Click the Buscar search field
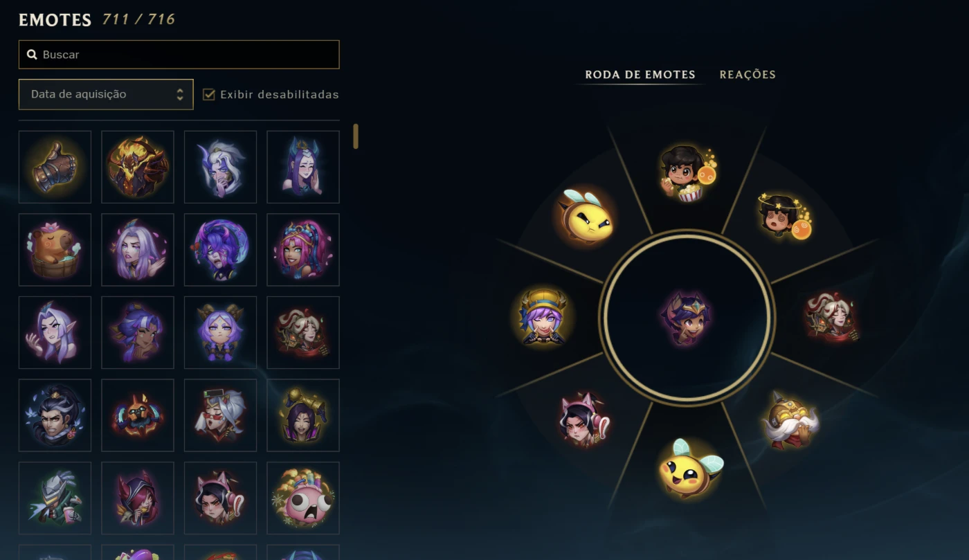Image resolution: width=969 pixels, height=560 pixels. click(x=179, y=55)
